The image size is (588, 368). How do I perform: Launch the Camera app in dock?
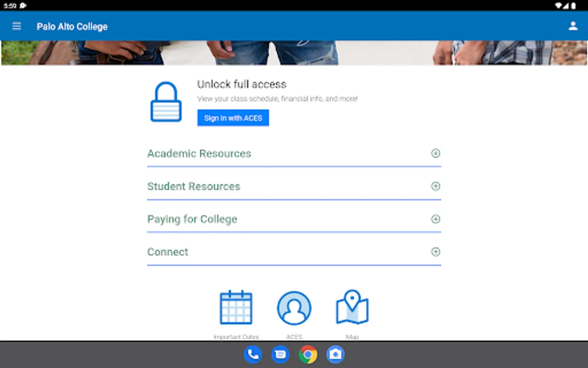pyautogui.click(x=336, y=355)
